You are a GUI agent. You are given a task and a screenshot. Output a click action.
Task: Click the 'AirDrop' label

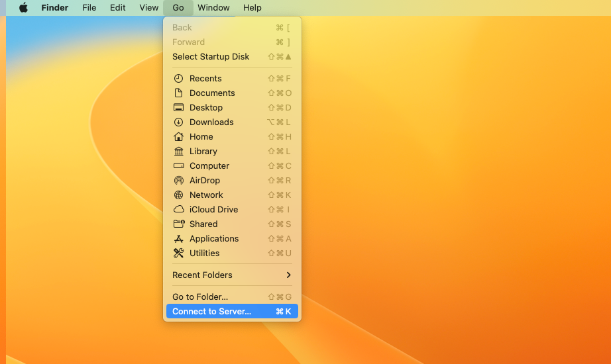pos(205,180)
